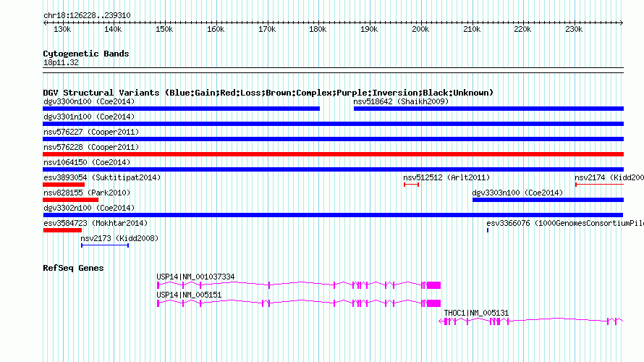Open the DGV Structural Variants track title
Screen dimensions: 644x362
[268, 93]
